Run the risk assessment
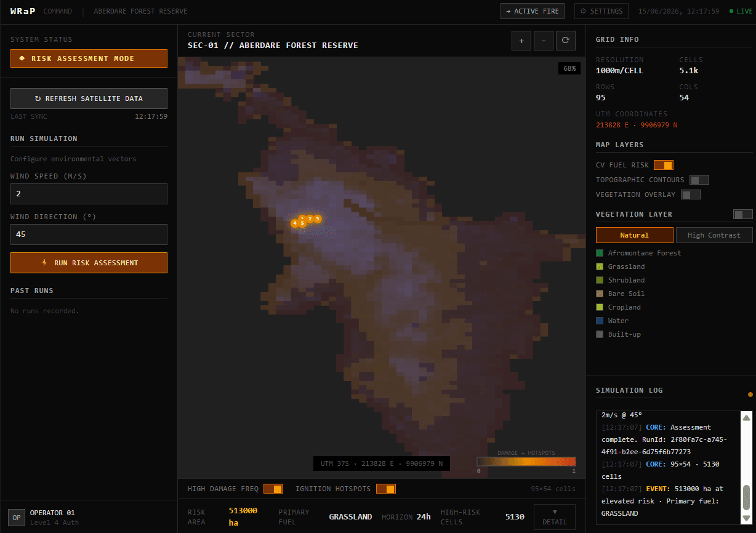This screenshot has width=756, height=533. tap(89, 263)
